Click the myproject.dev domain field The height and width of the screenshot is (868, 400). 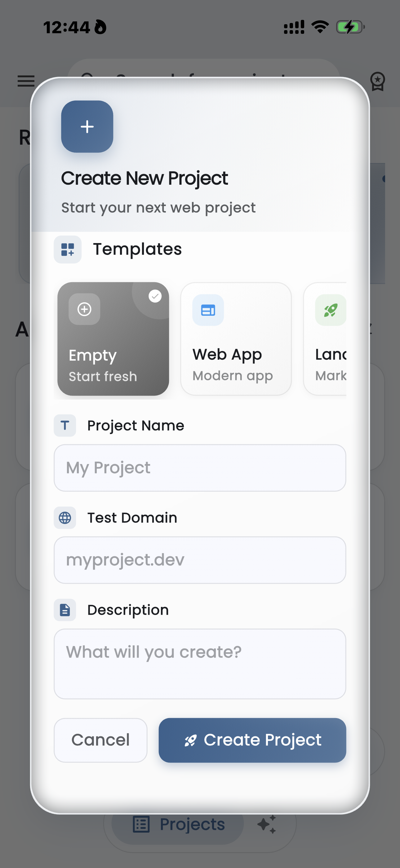(200, 560)
